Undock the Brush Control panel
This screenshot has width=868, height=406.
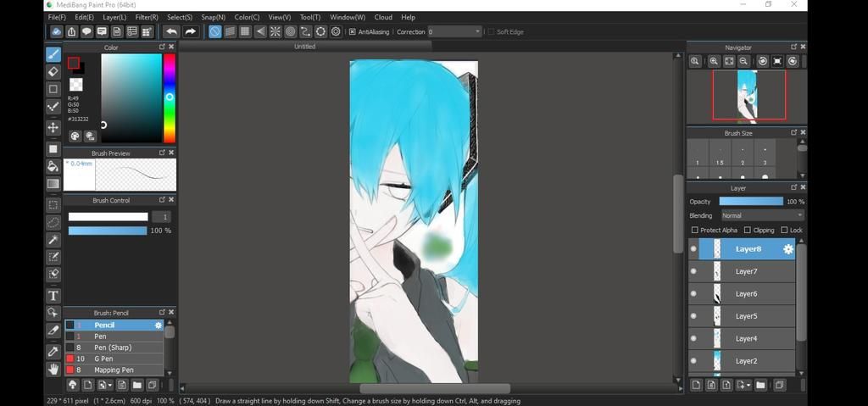coord(162,199)
